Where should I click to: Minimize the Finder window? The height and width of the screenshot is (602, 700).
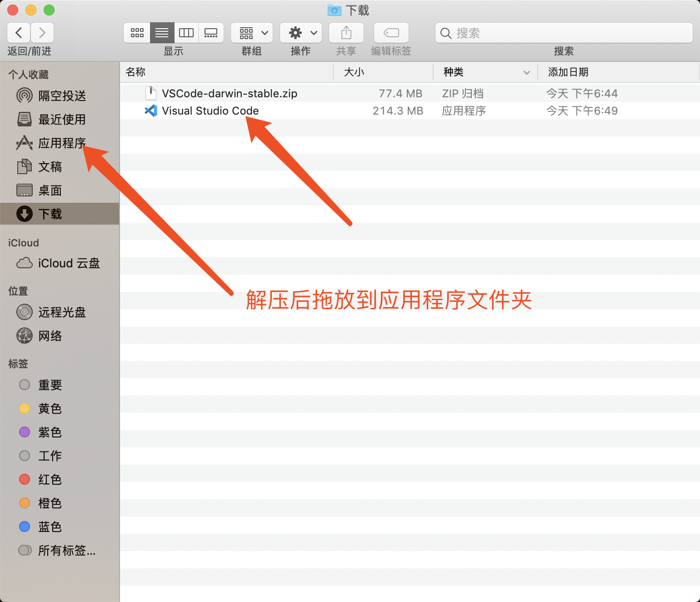pos(31,10)
